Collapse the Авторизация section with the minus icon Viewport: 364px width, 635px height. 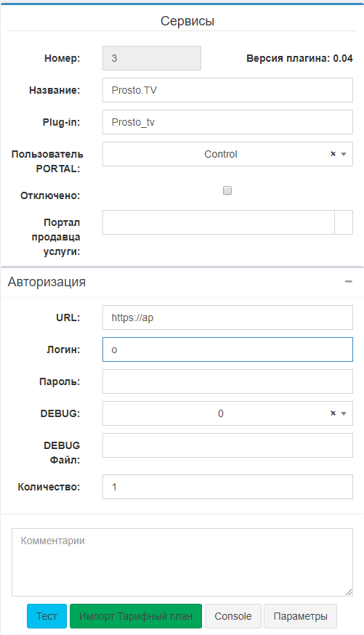(348, 281)
